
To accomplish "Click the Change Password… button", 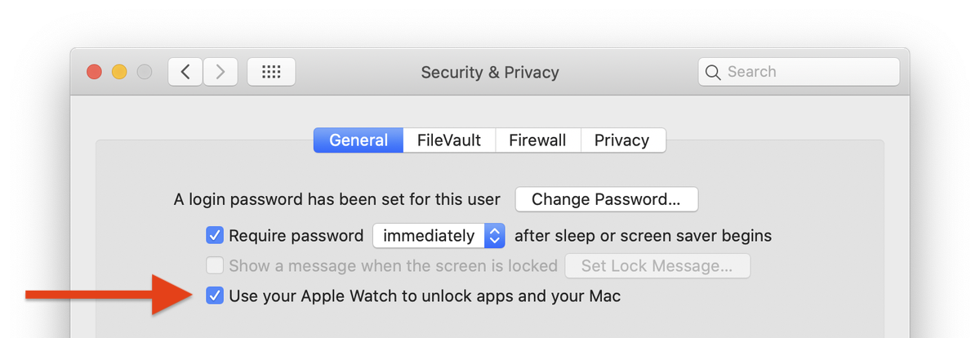I will (x=607, y=199).
